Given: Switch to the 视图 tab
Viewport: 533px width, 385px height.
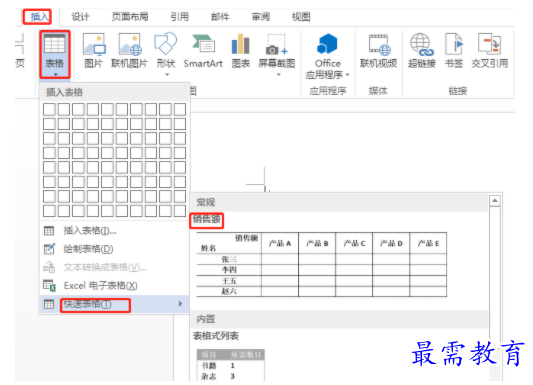Looking at the screenshot, I should (x=301, y=17).
